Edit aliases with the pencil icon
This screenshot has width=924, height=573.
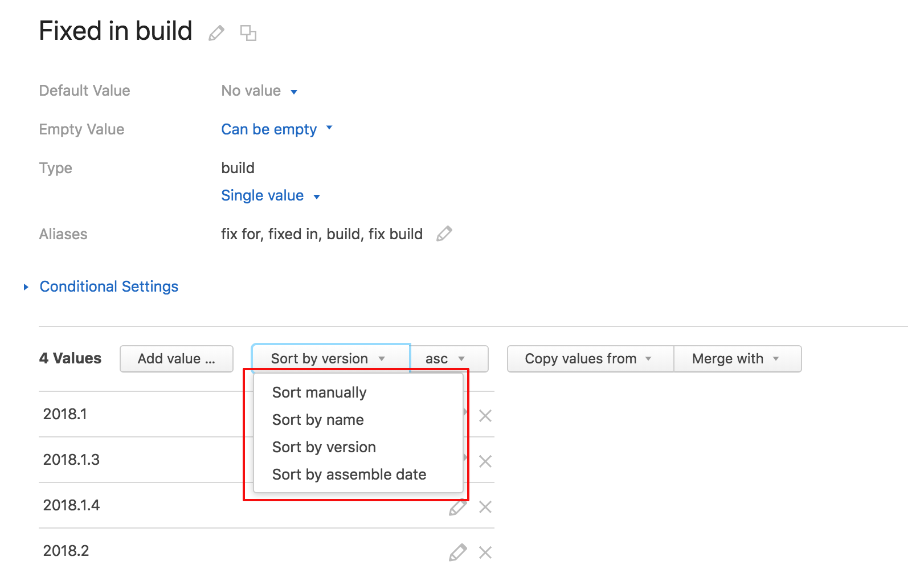point(444,234)
